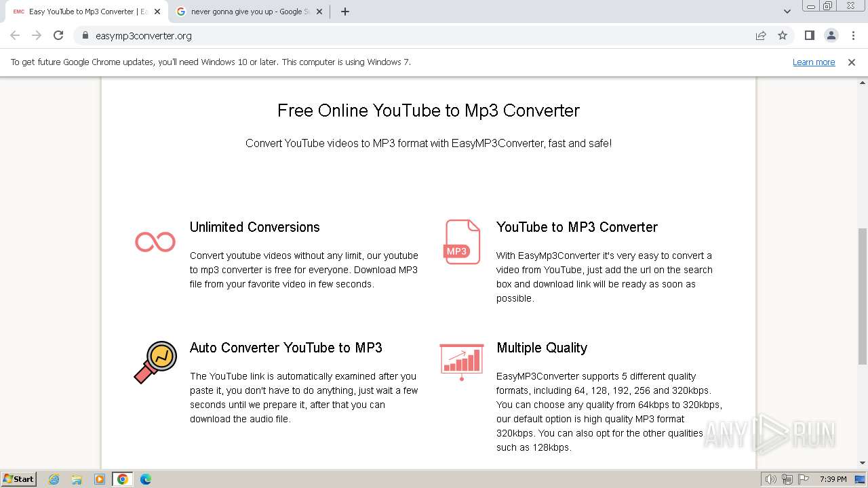Viewport: 868px width, 488px height.
Task: Click the 7:39 PM system clock
Action: [x=833, y=479]
